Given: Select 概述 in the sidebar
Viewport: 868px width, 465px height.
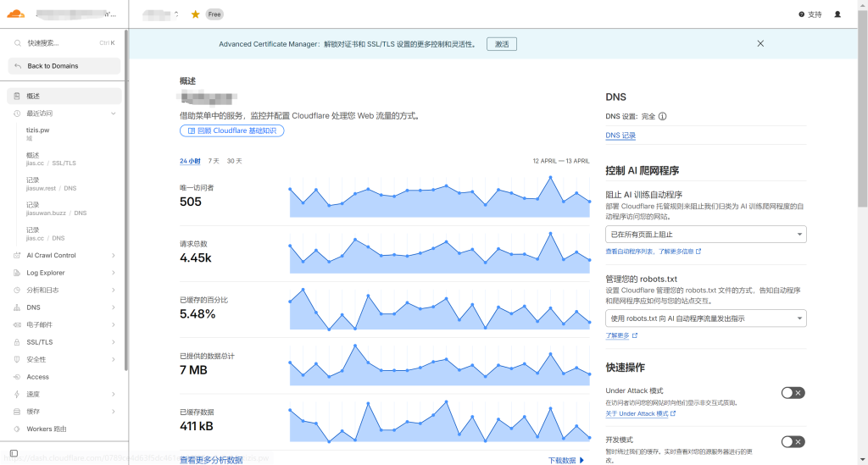Looking at the screenshot, I should [64, 96].
